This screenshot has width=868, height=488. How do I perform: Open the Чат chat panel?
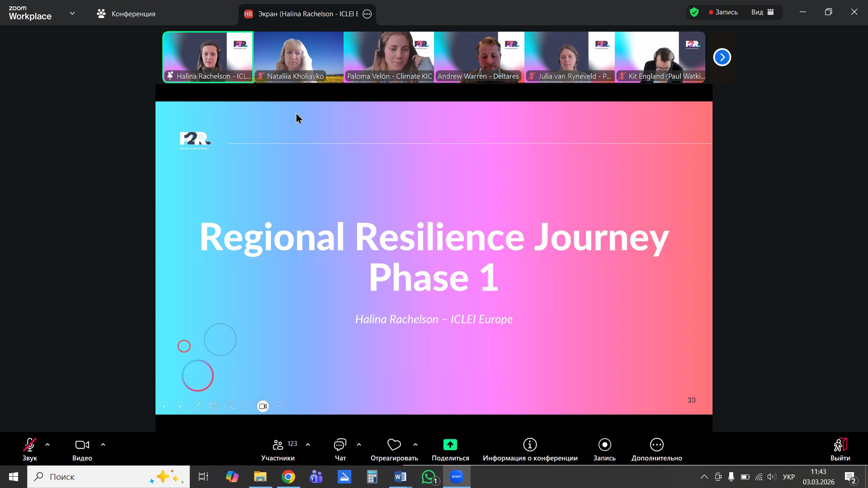click(340, 446)
